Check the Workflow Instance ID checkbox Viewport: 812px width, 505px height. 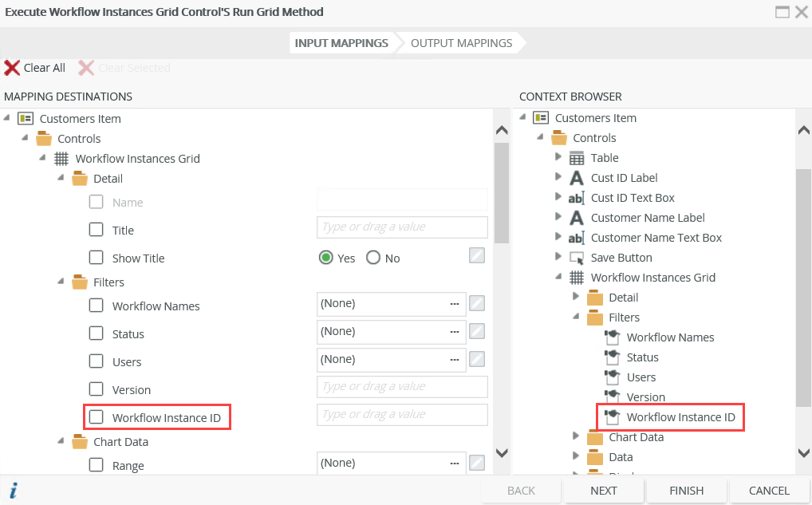coord(97,416)
